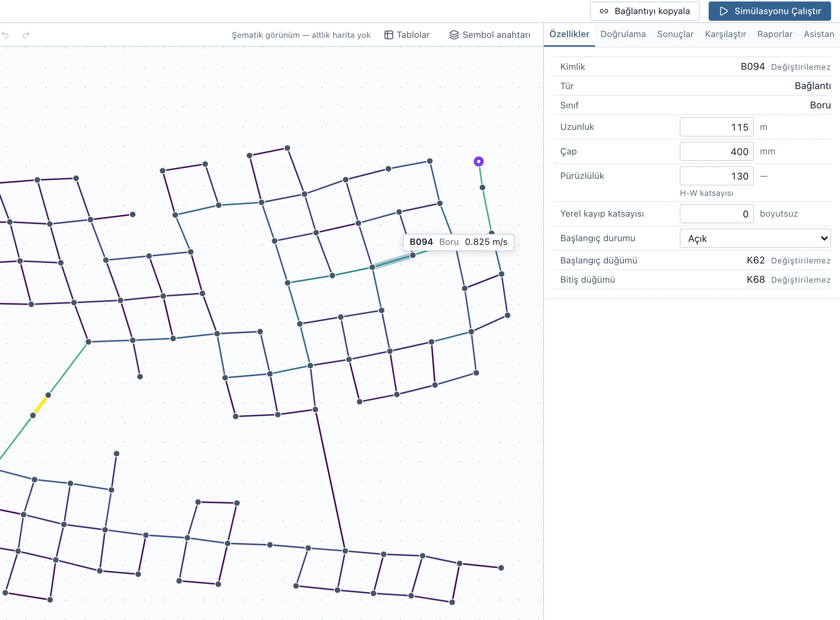Image resolution: width=840 pixels, height=620 pixels.
Task: Edit the Uzunluk length field
Action: pos(716,127)
